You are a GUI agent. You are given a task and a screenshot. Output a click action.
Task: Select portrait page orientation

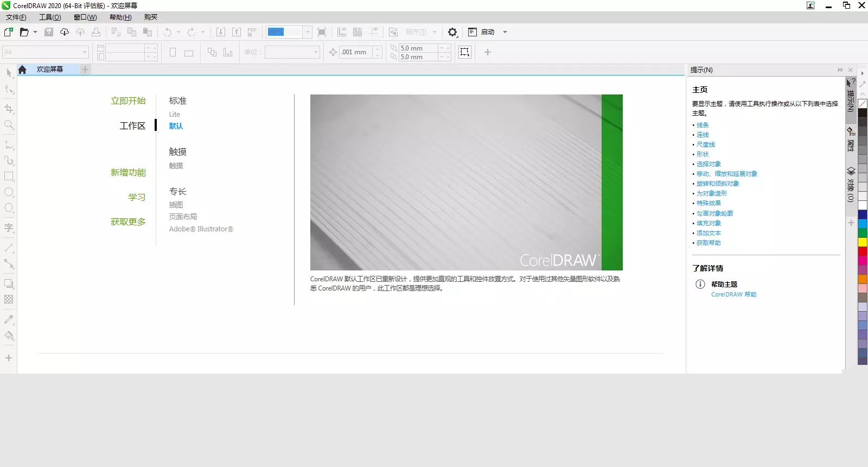pos(173,53)
